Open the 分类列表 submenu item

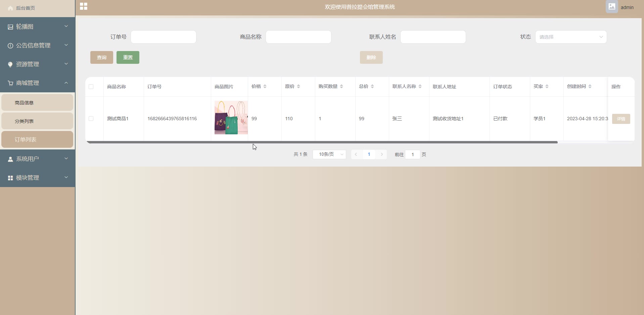pos(37,121)
